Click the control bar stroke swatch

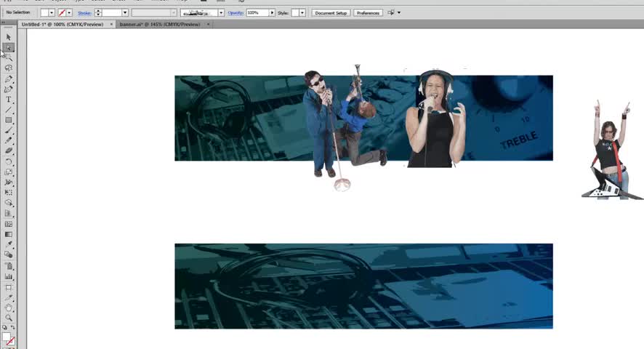pyautogui.click(x=62, y=13)
